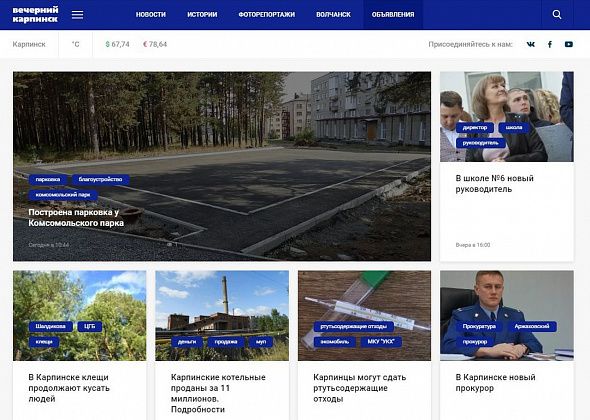Image resolution: width=590 pixels, height=420 pixels.
Task: Select the прокурор tag
Action: click(475, 342)
